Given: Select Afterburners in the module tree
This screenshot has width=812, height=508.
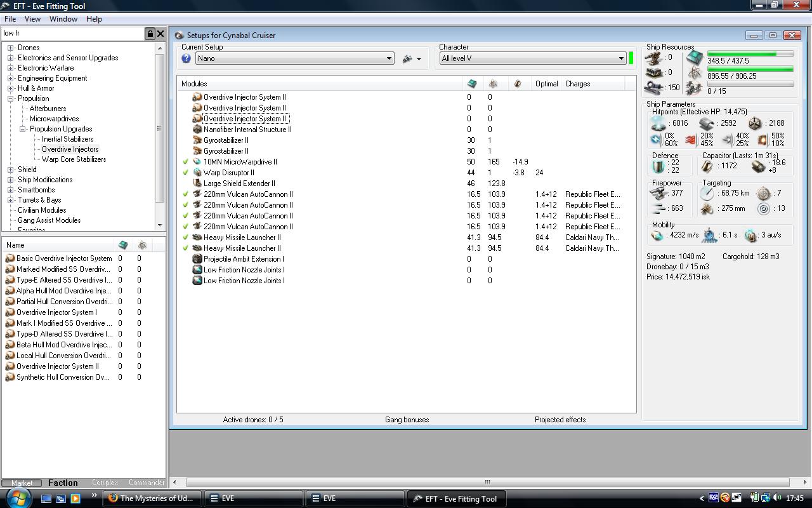Looking at the screenshot, I should tap(48, 109).
